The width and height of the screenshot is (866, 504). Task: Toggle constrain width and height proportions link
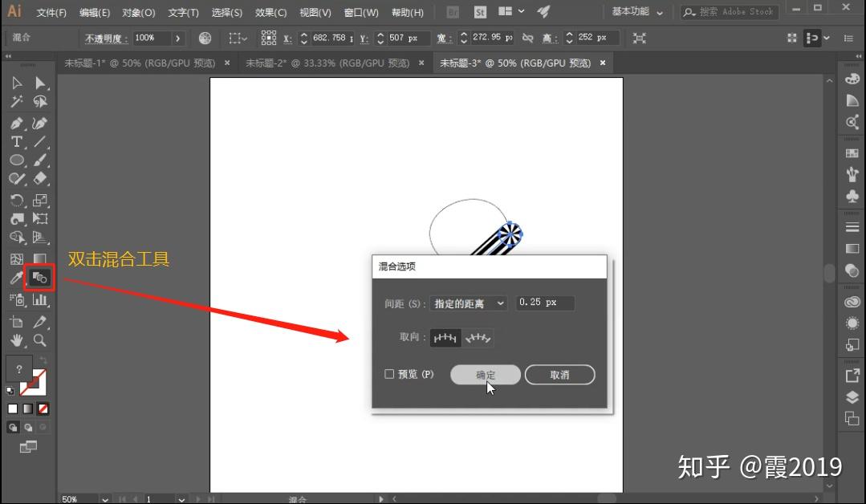(x=528, y=38)
